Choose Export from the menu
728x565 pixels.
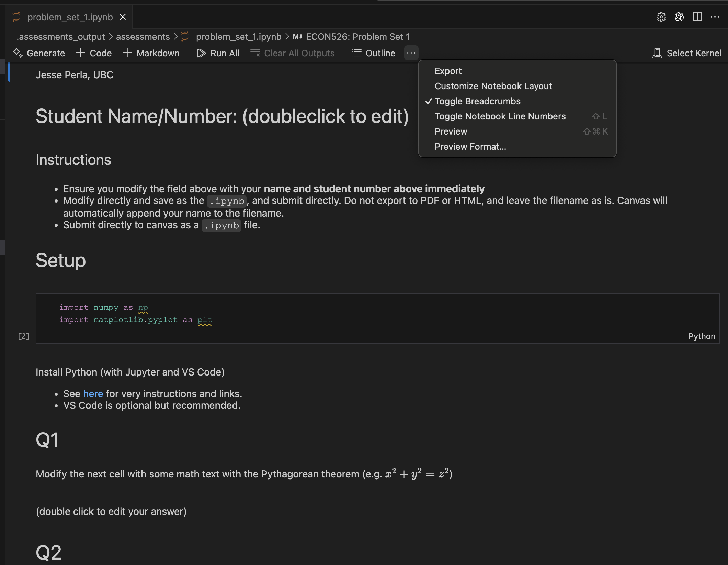(448, 71)
